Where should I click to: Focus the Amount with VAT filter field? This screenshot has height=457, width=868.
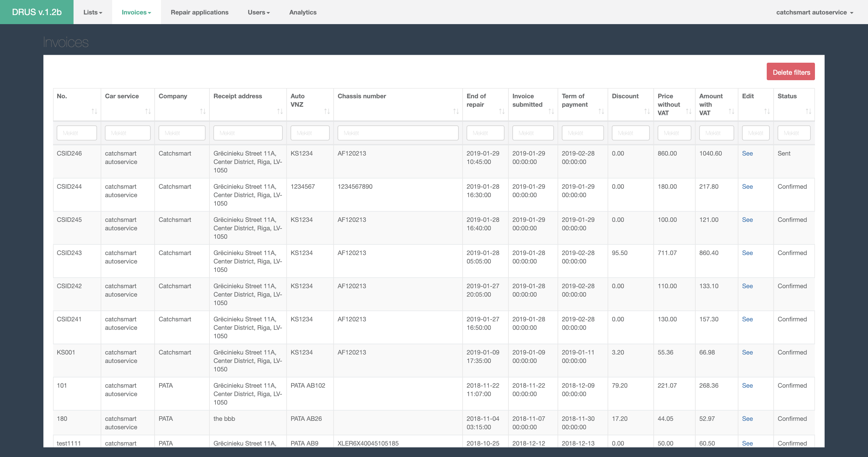tap(716, 133)
